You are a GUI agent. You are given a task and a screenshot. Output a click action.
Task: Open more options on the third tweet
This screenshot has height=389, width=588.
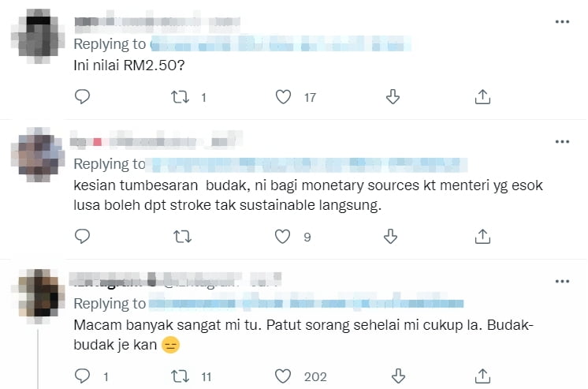click(562, 281)
